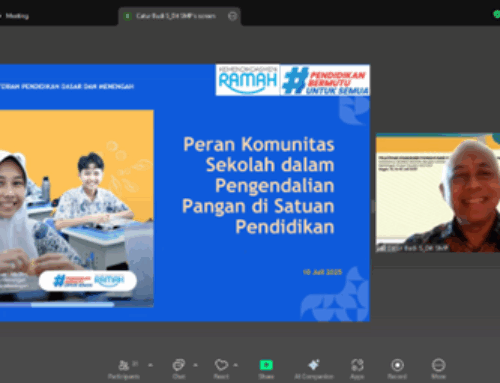The height and width of the screenshot is (383, 500).
Task: Start sharing with the green Share icon
Action: pyautogui.click(x=266, y=365)
